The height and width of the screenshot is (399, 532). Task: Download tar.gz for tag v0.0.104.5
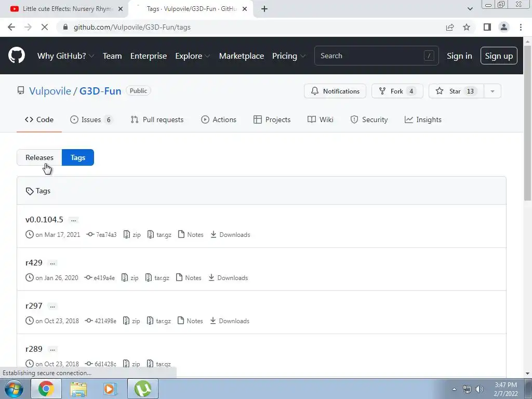click(x=159, y=234)
